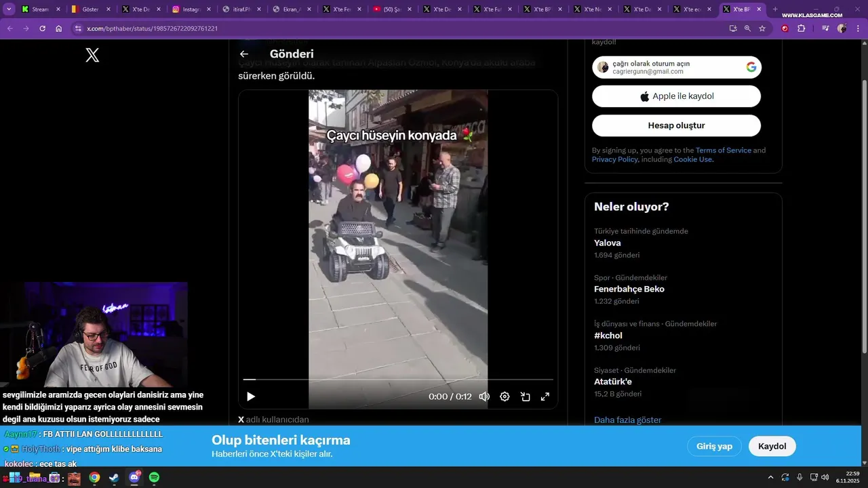Image resolution: width=868 pixels, height=488 pixels.
Task: Click the install app icon in the address bar
Action: click(x=733, y=28)
